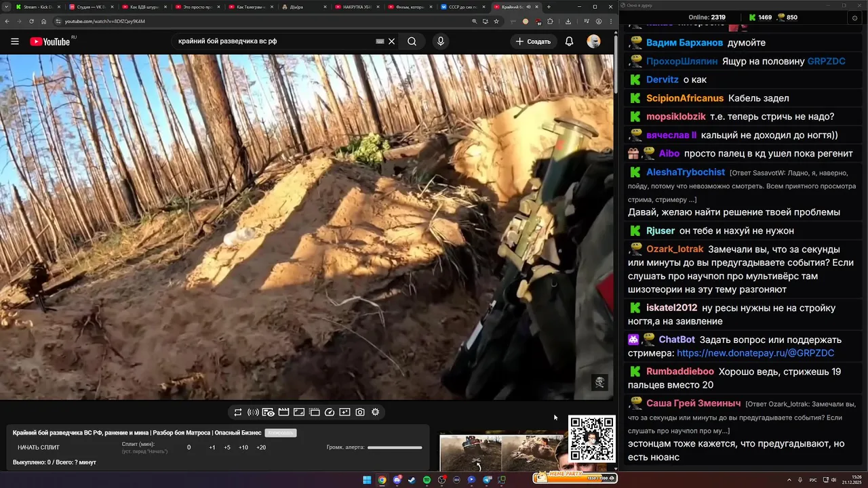Open the YouTube account avatar menu
The image size is (868, 488).
tap(594, 41)
